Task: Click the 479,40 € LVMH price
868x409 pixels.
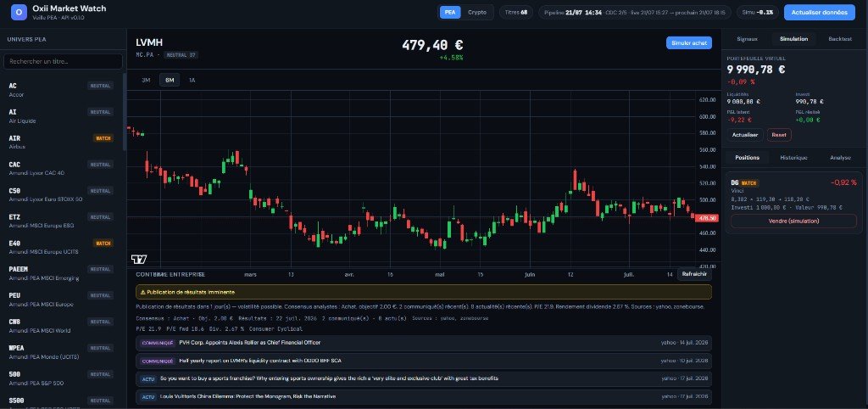Action: tap(432, 45)
